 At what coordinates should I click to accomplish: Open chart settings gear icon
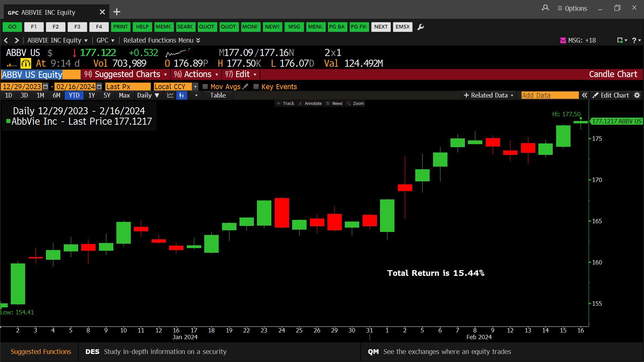pos(637,95)
